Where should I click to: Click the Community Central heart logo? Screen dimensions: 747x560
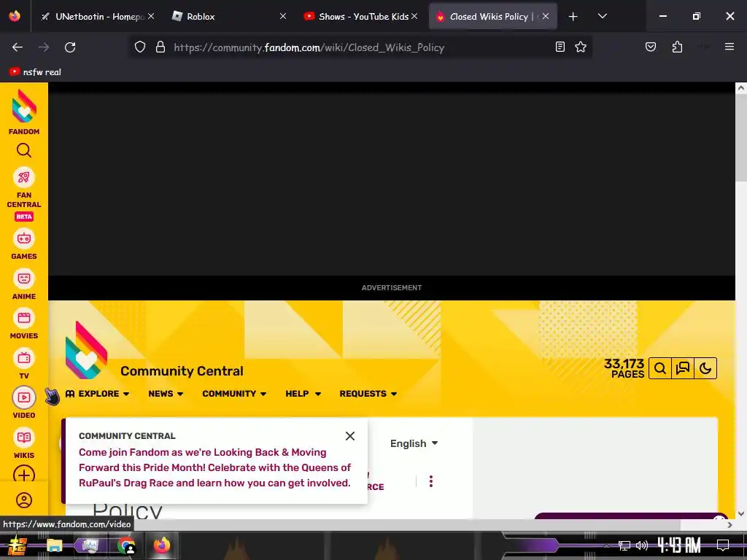(86, 350)
